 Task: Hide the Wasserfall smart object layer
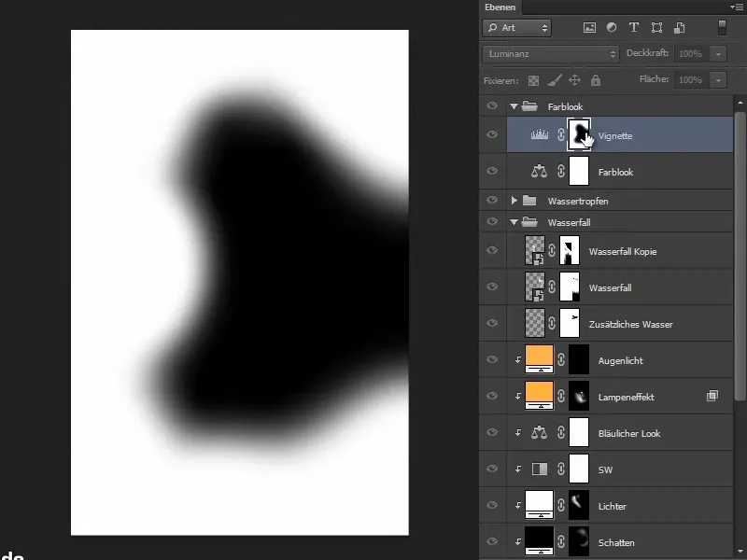492,287
